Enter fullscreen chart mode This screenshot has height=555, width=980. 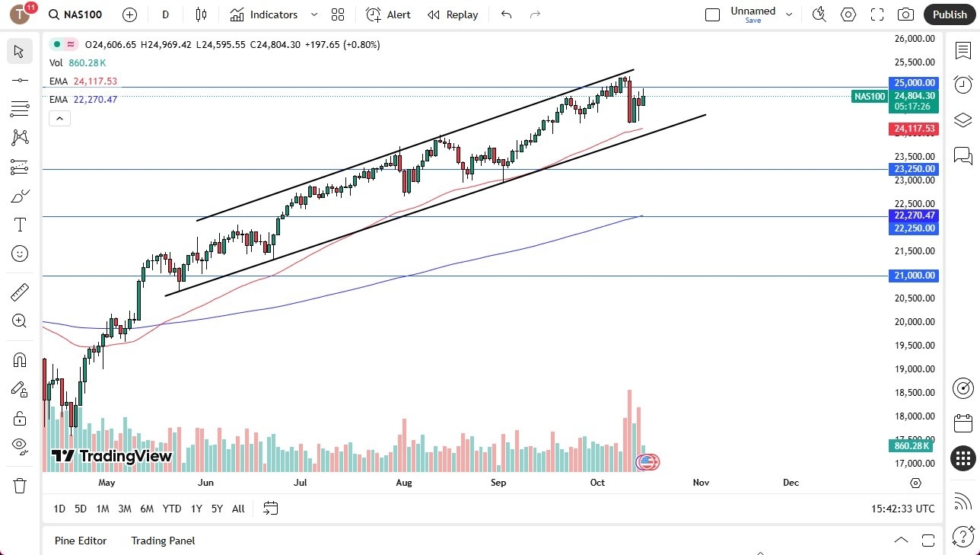(x=877, y=14)
